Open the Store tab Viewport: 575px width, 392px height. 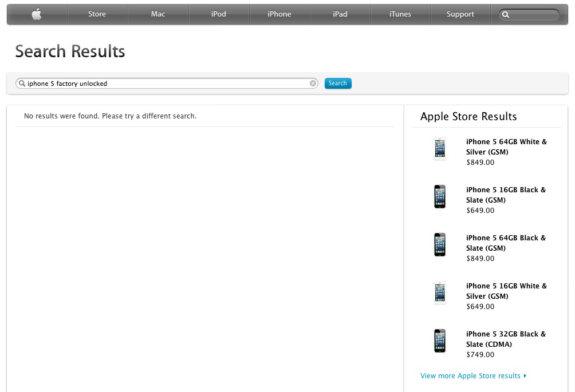click(97, 14)
